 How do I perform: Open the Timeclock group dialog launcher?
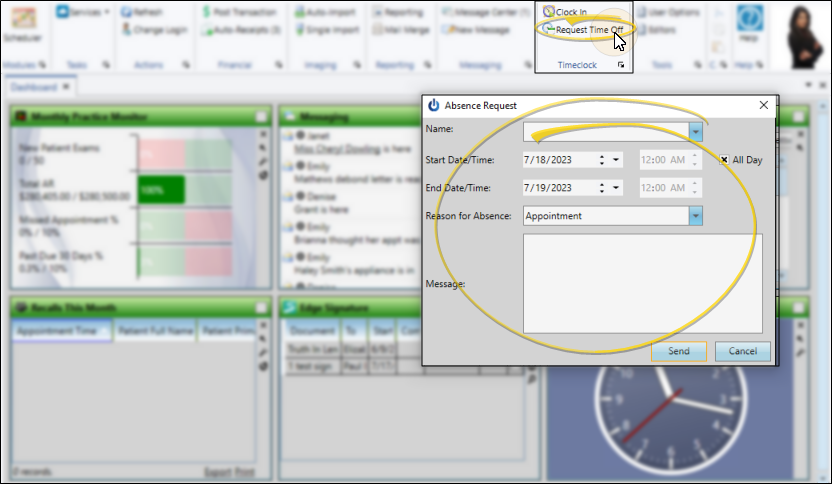[621, 65]
